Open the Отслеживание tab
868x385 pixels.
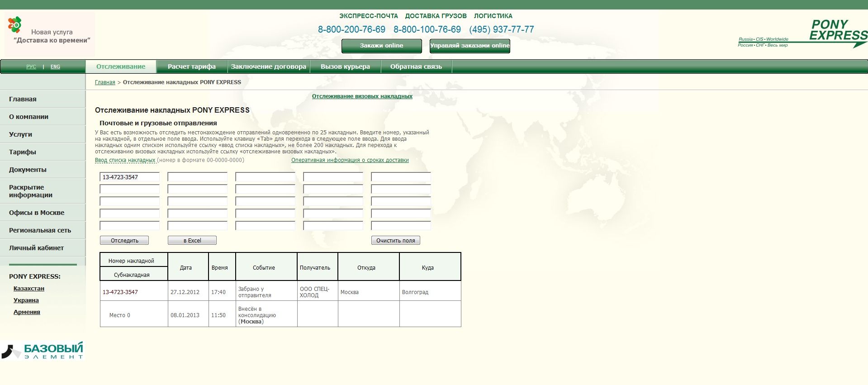click(121, 67)
